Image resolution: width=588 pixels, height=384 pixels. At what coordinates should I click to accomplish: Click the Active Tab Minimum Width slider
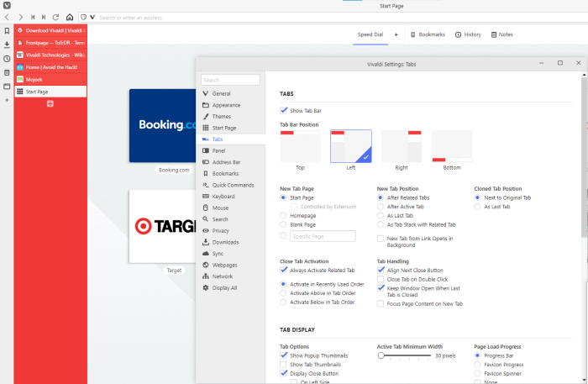pyautogui.click(x=404, y=355)
